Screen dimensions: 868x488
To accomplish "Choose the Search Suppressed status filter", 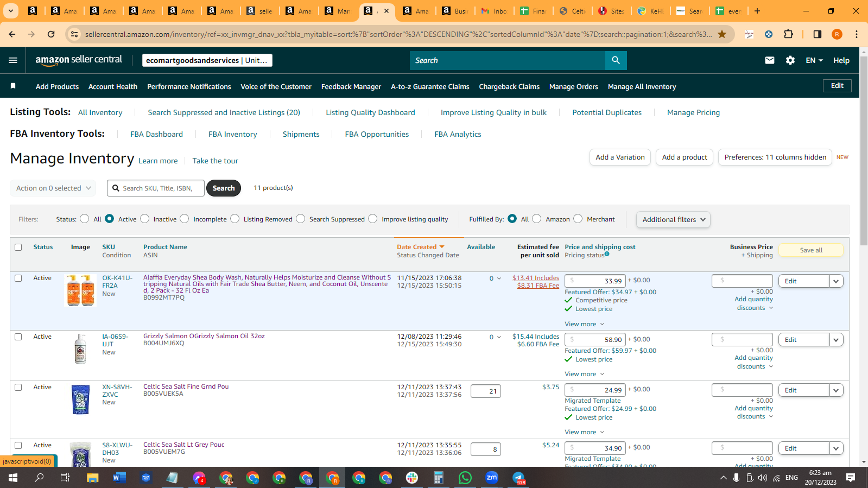I will (x=301, y=219).
